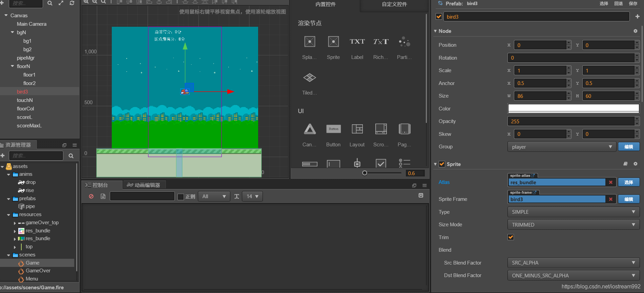Viewport: 644px width, 293px height.
Task: Select the pipe prefab asset
Action: pyautogui.click(x=30, y=206)
